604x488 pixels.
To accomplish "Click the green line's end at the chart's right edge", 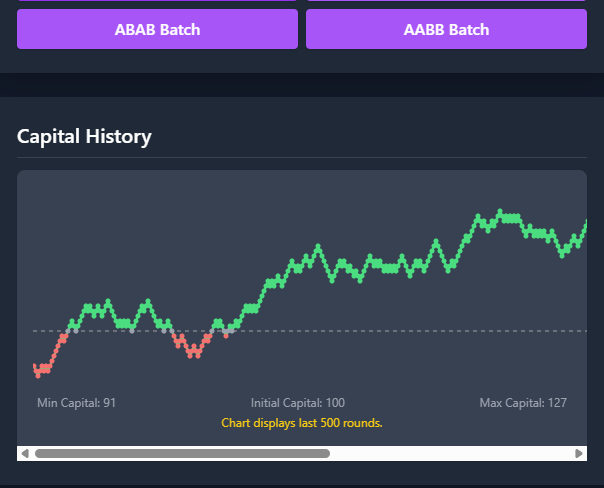I will (x=586, y=224).
